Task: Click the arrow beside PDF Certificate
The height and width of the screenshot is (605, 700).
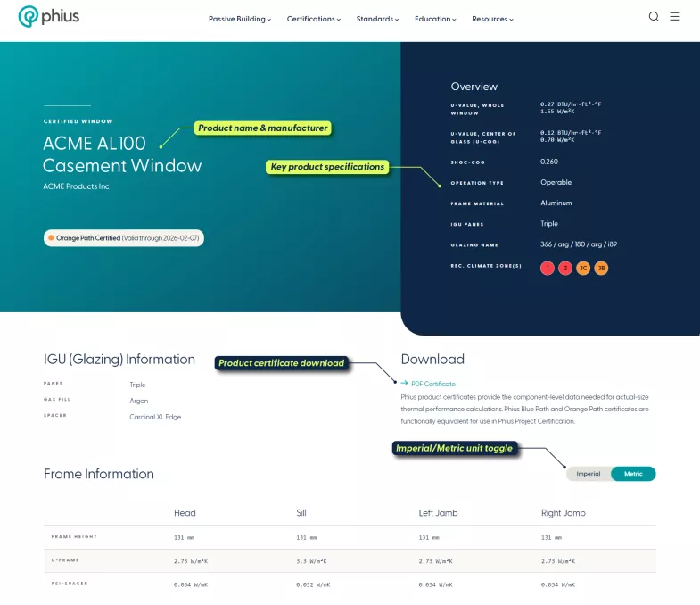Action: tap(405, 384)
